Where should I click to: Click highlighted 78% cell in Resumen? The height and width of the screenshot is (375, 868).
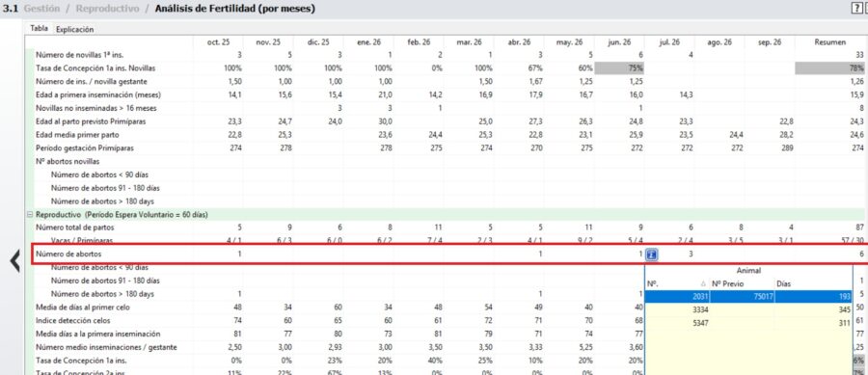click(829, 68)
